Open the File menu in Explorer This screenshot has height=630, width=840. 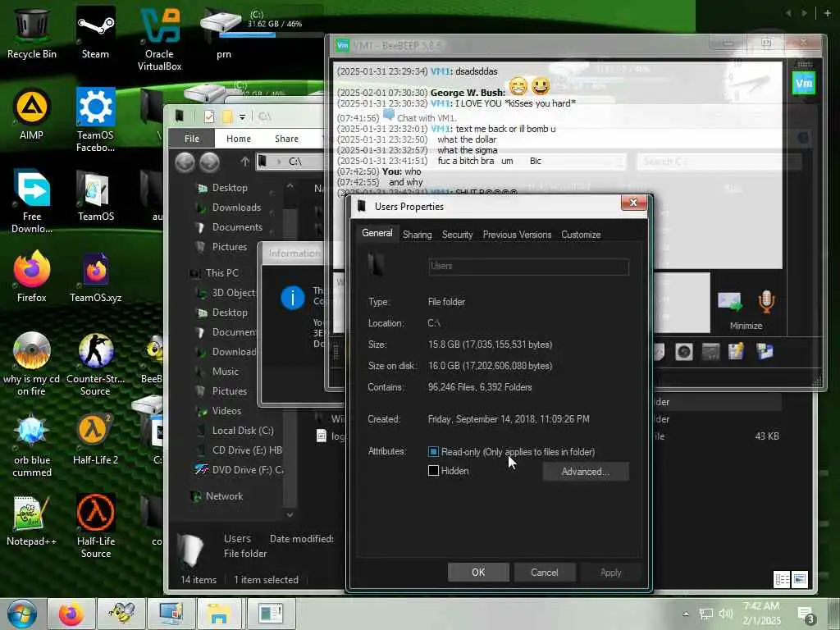192,139
